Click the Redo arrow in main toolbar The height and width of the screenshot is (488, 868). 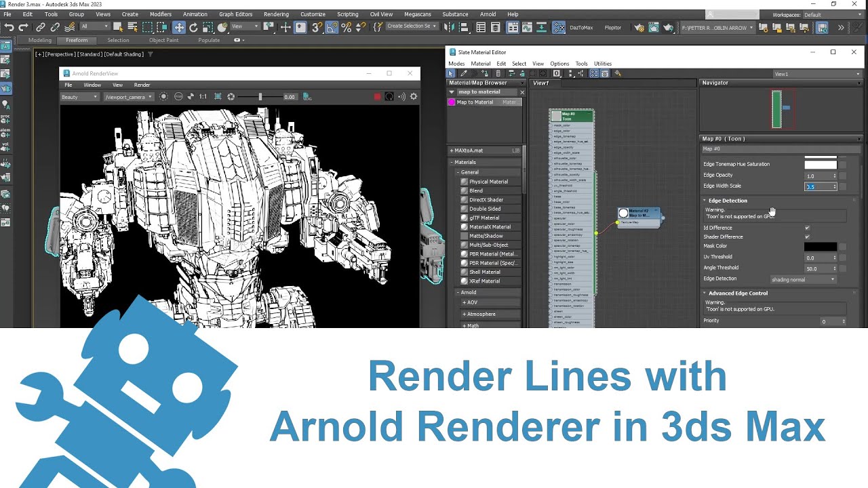pyautogui.click(x=24, y=27)
